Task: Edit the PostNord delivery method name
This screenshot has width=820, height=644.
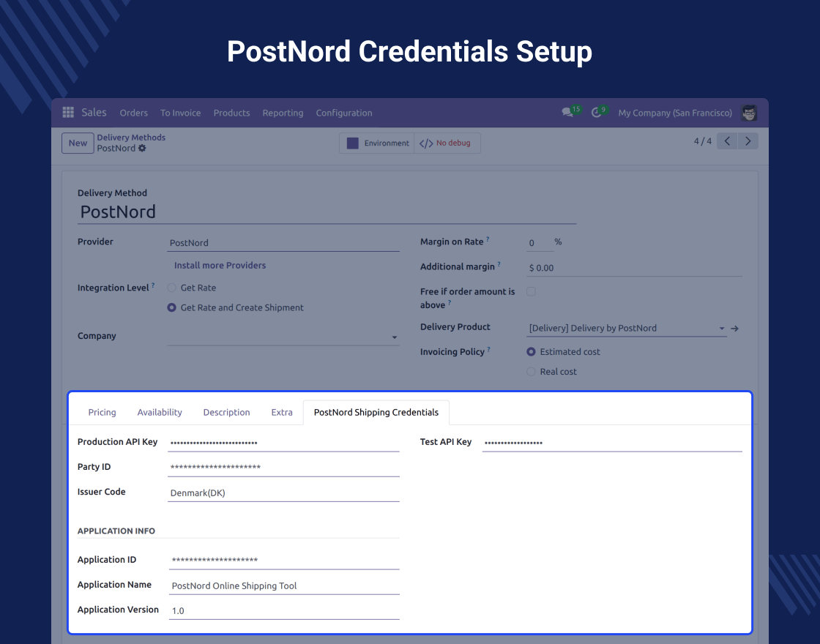Action: click(327, 212)
